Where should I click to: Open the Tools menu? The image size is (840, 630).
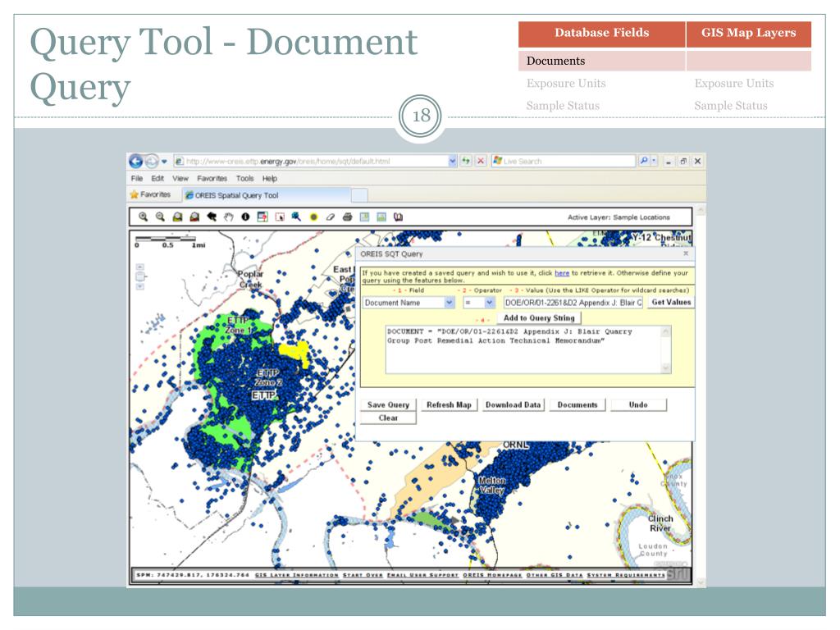click(x=244, y=178)
